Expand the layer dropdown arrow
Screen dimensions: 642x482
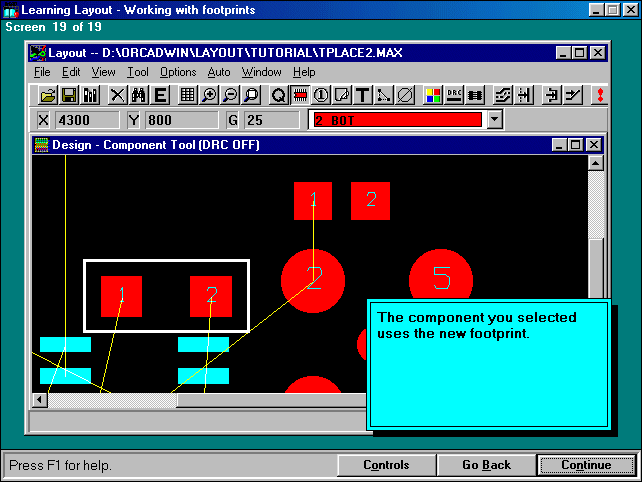[495, 120]
